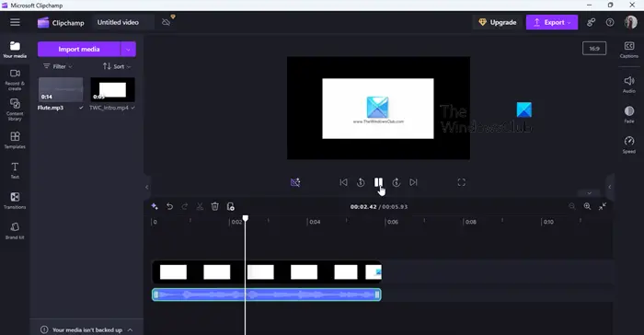Screen dimensions: 644x335
Task: Duplicate the selected clip
Action: click(x=230, y=206)
